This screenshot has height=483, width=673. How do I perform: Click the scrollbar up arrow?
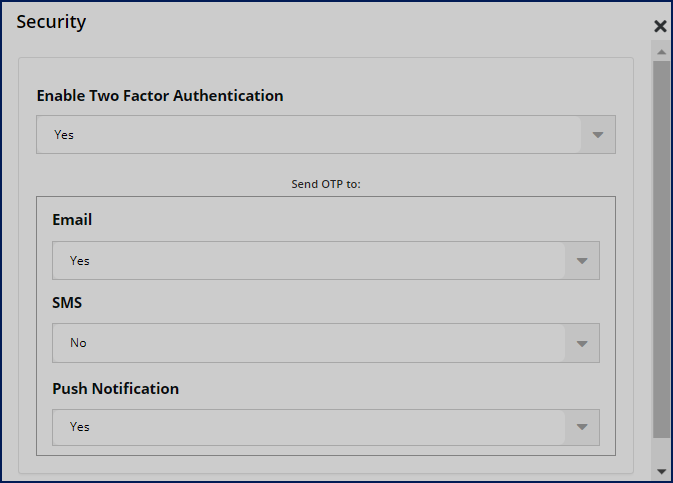coord(661,50)
